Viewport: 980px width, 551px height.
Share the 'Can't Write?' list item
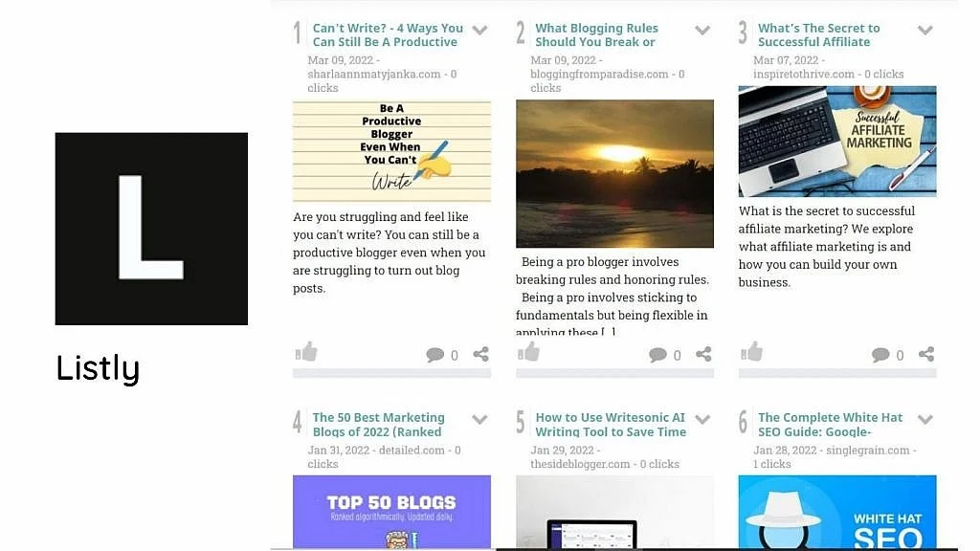click(480, 354)
